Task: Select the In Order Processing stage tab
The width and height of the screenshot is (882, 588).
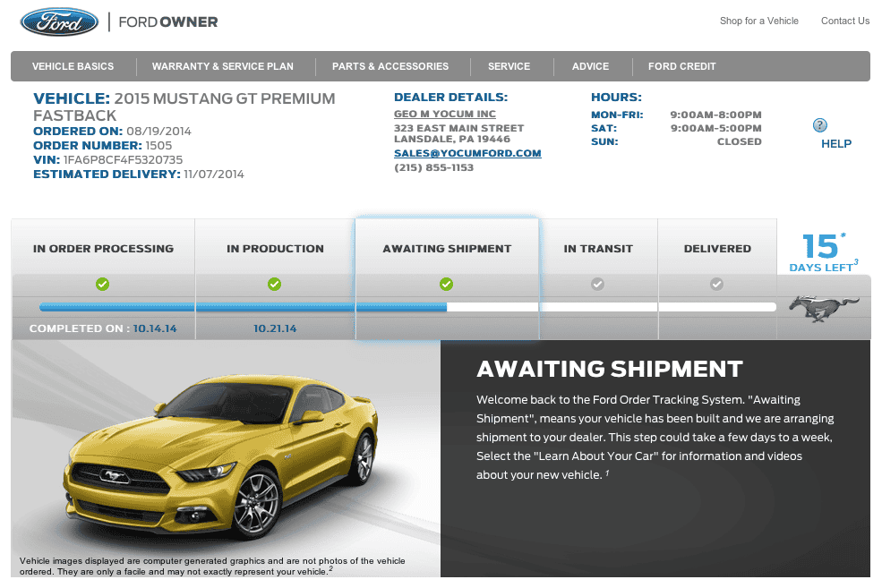Action: (103, 247)
